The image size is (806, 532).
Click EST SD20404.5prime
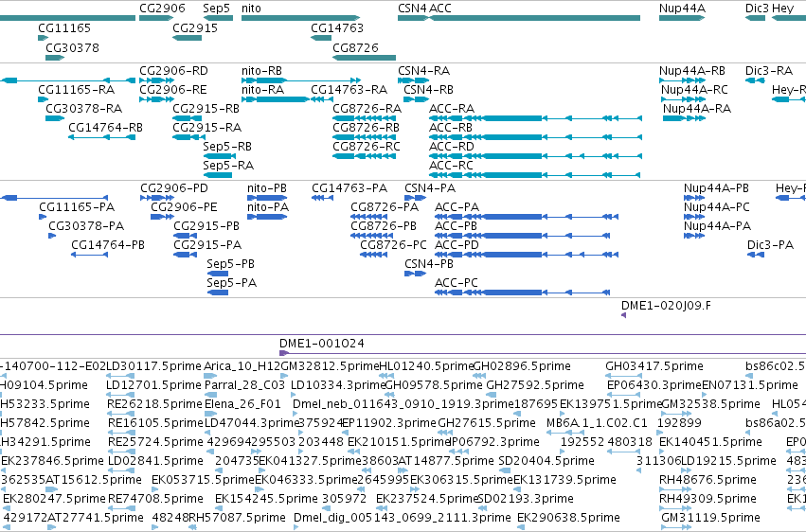point(546,461)
